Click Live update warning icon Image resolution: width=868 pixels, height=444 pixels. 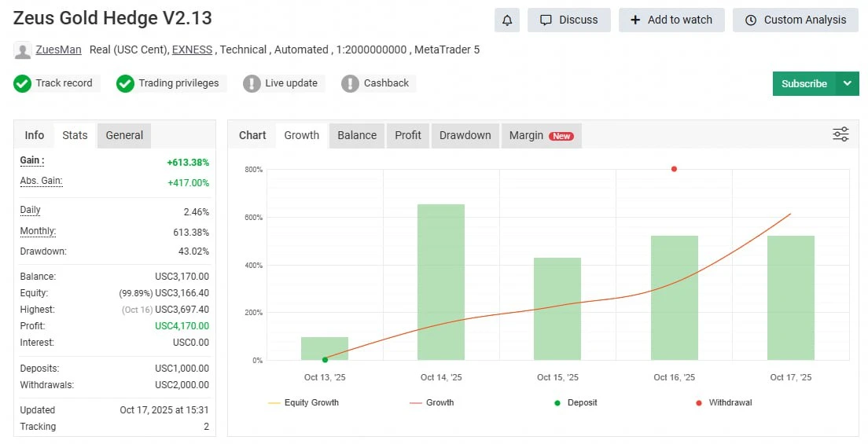252,83
